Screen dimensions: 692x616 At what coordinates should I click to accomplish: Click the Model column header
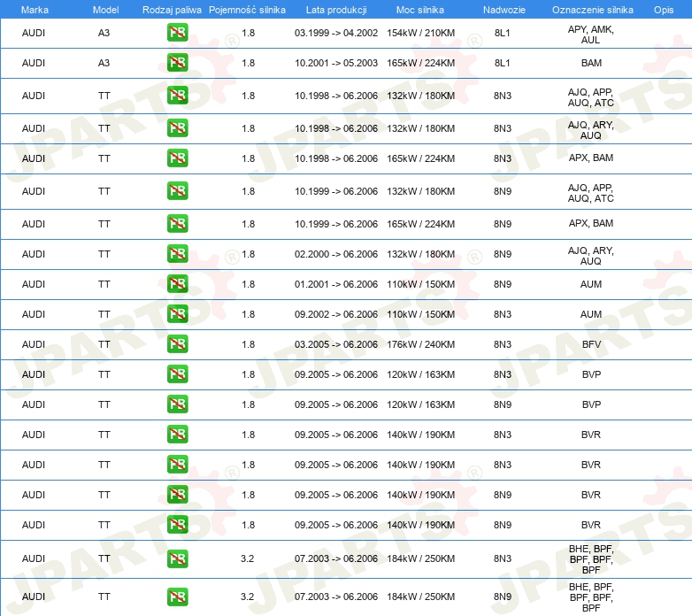[105, 10]
